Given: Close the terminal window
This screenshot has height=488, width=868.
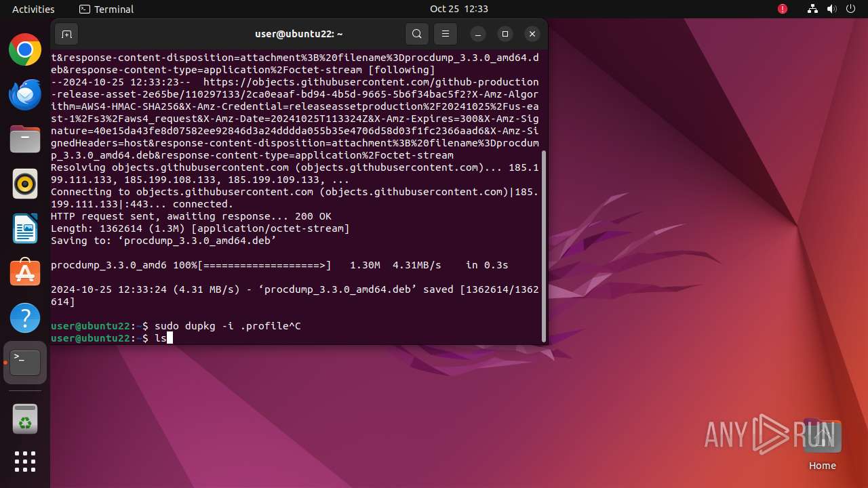Looking at the screenshot, I should (x=532, y=34).
